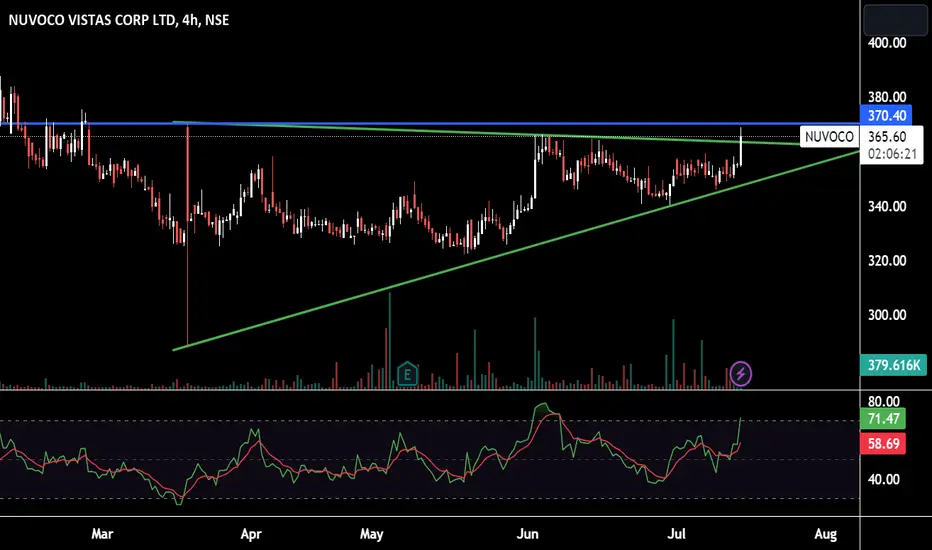Click the Apr label on time axis
The width and height of the screenshot is (932, 550).
(251, 534)
